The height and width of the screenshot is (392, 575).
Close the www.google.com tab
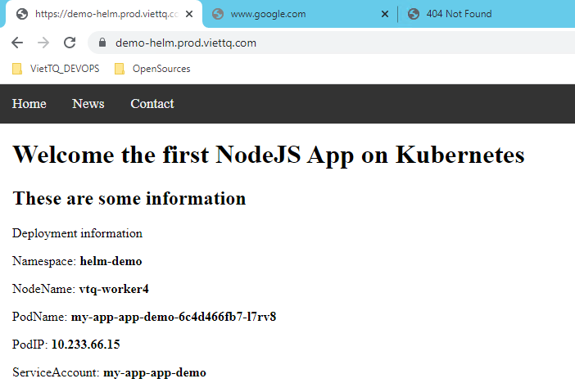coord(385,14)
